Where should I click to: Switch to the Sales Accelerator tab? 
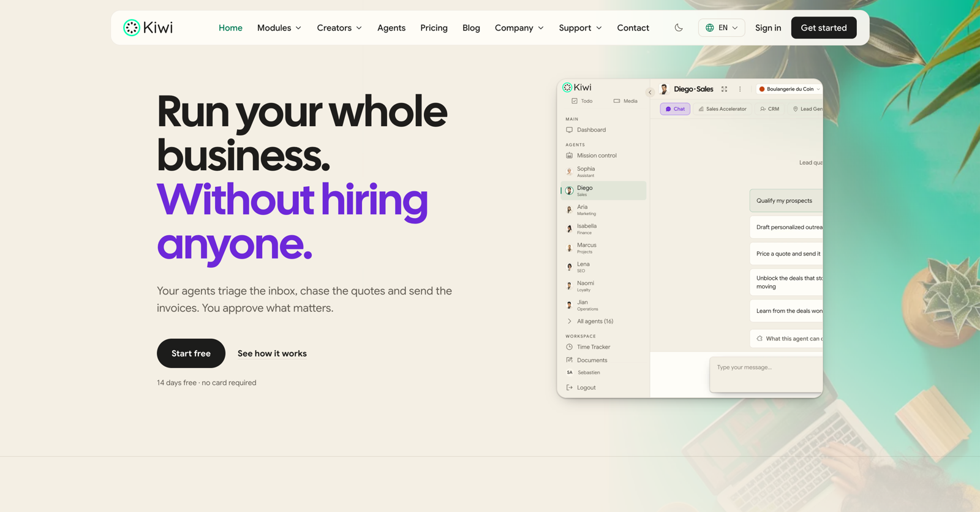pos(723,109)
